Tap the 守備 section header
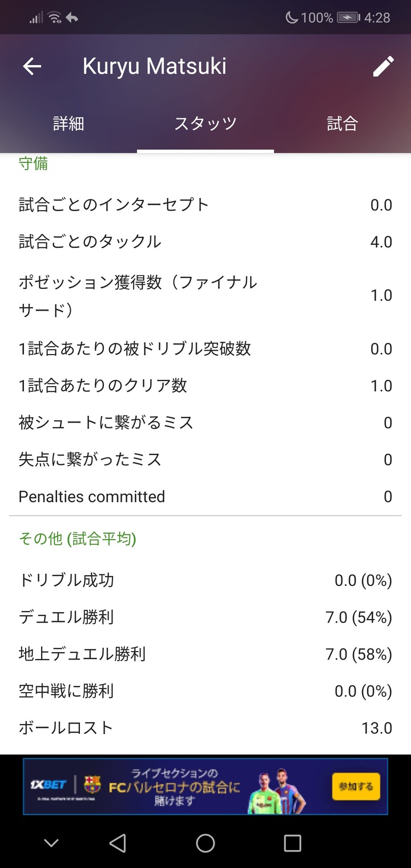Image resolution: width=411 pixels, height=868 pixels. [x=33, y=164]
